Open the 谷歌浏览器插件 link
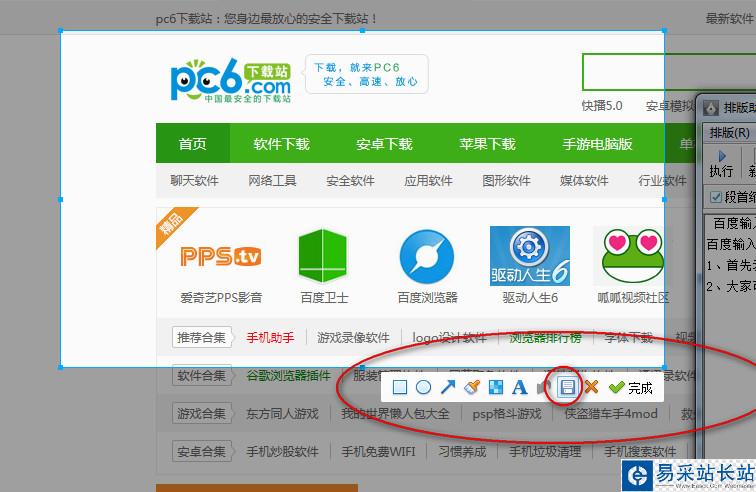 (288, 375)
